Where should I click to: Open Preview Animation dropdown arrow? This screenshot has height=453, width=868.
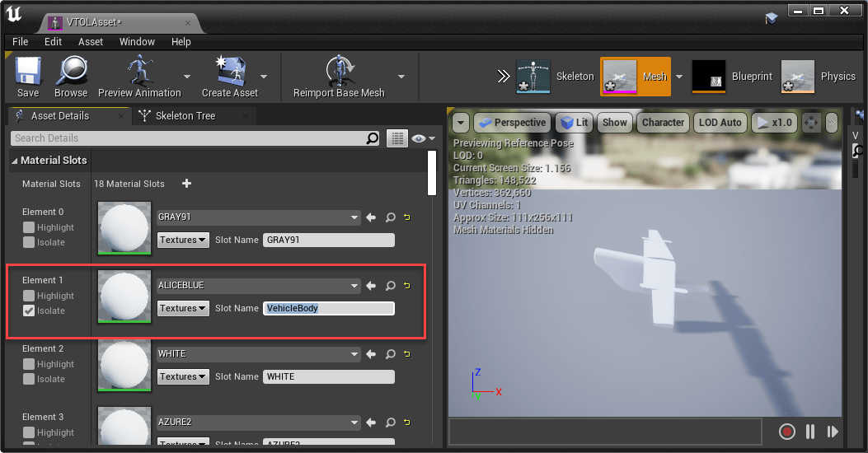[187, 77]
